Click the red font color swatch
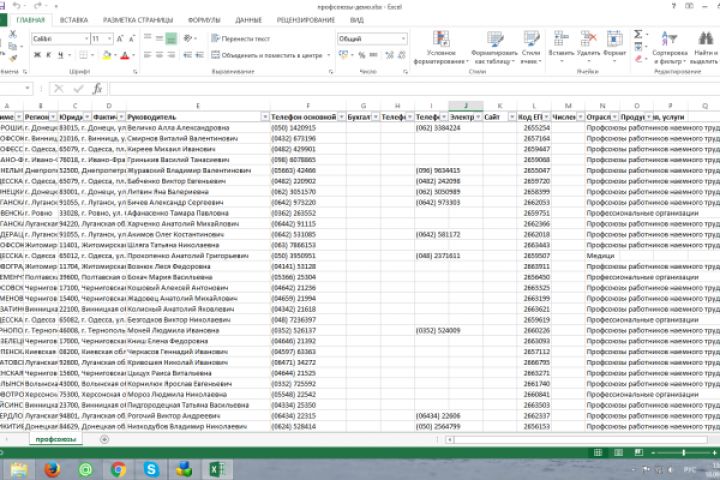The width and height of the screenshot is (720, 480). (124, 55)
